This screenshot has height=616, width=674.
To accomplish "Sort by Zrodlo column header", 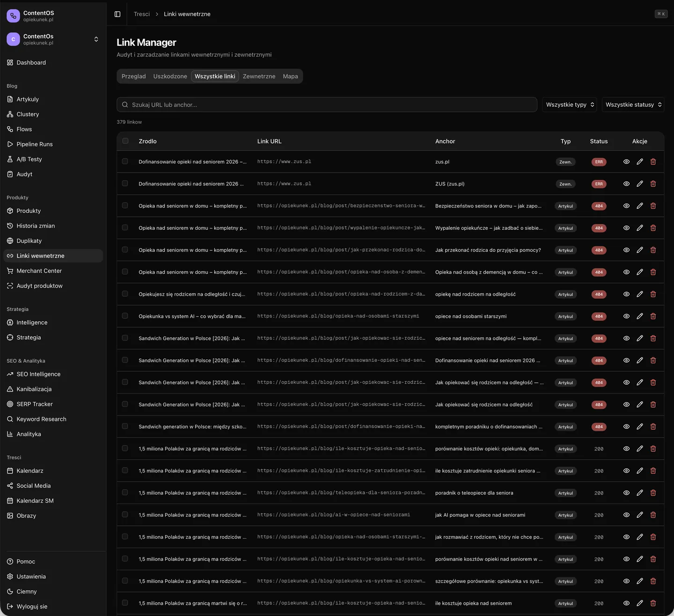I will click(x=147, y=141).
